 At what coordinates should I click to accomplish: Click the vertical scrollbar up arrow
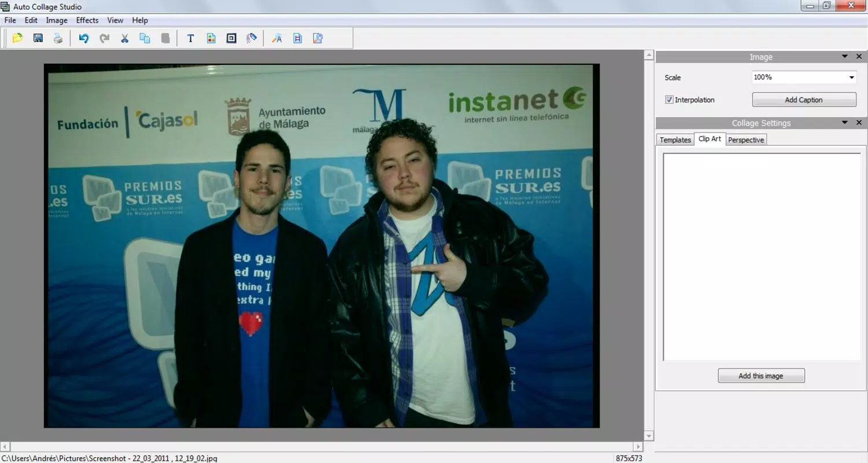(649, 56)
